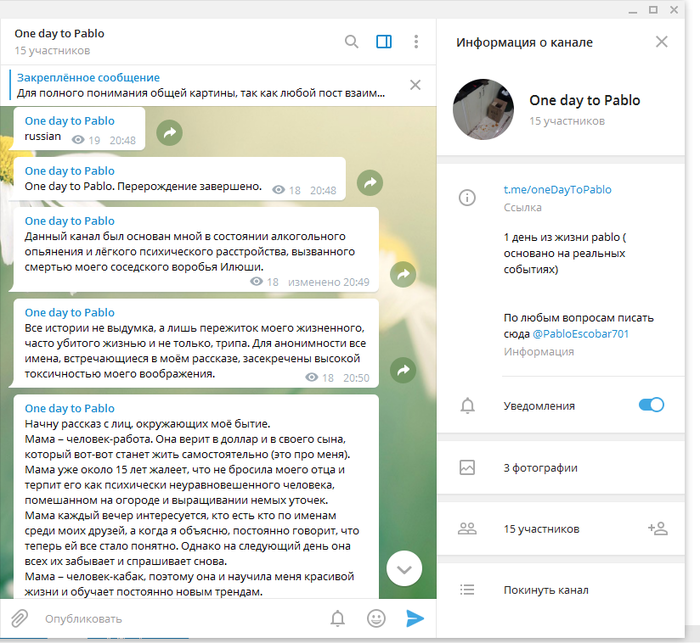Add a member with the add-person icon
The width and height of the screenshot is (700, 643).
click(658, 529)
